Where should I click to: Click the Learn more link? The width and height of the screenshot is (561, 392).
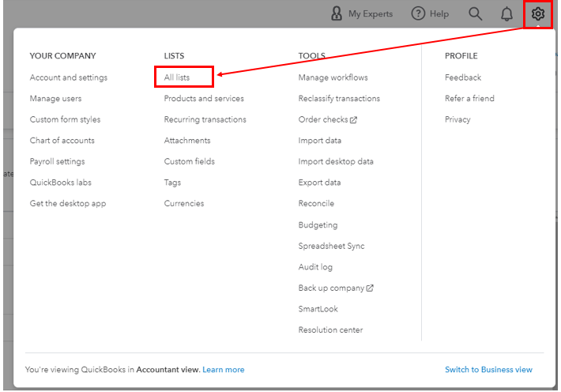coord(224,370)
